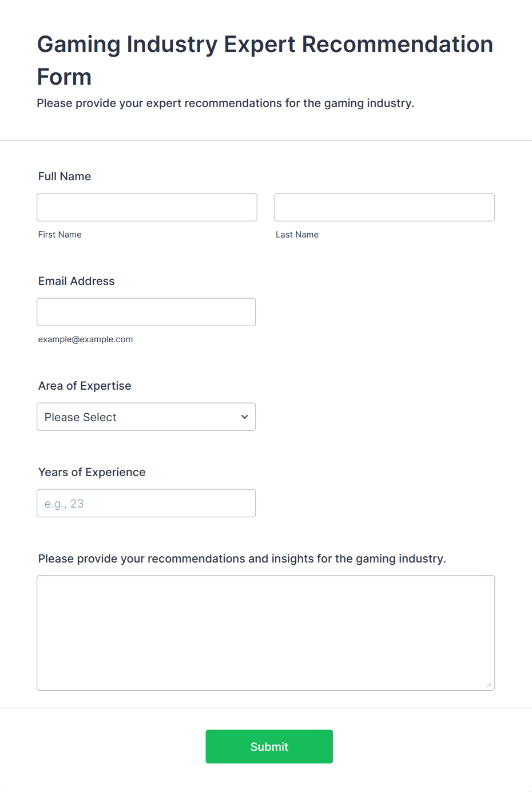532x792 pixels.
Task: Click the First Name sublabel
Action: pyautogui.click(x=60, y=235)
